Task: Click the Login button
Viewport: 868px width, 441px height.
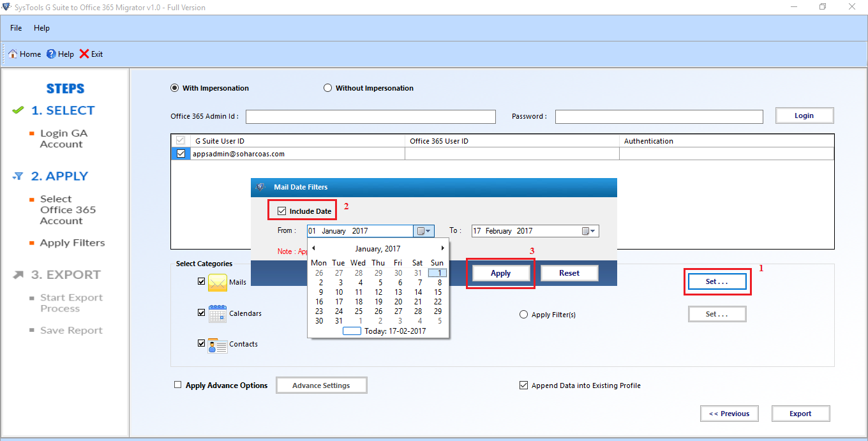Action: tap(804, 116)
